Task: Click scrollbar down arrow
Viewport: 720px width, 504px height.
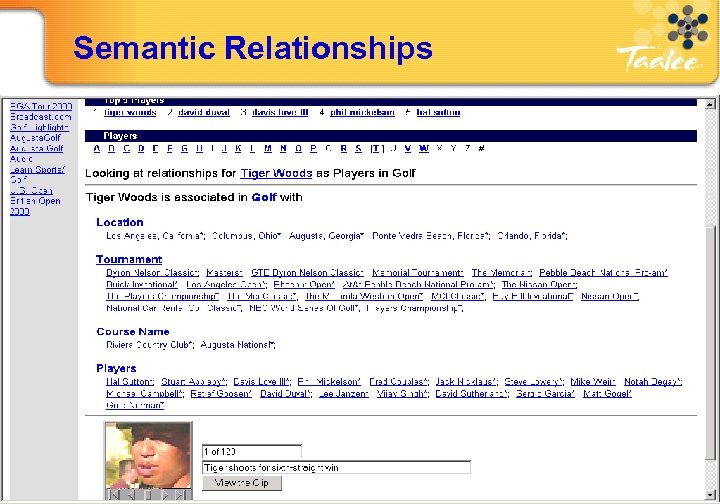Action: pyautogui.click(x=710, y=495)
